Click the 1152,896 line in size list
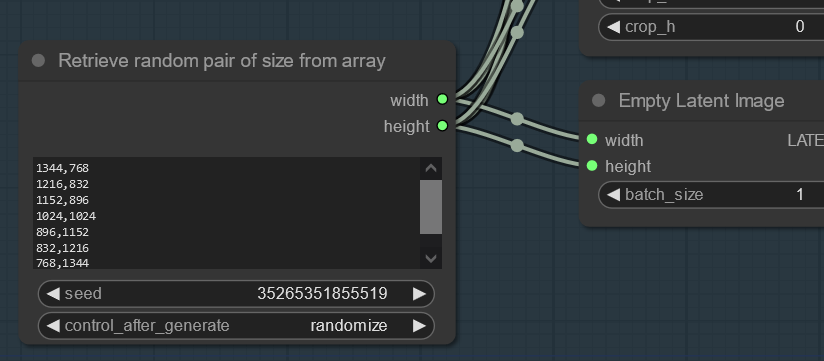This screenshot has height=361, width=824. [x=63, y=200]
